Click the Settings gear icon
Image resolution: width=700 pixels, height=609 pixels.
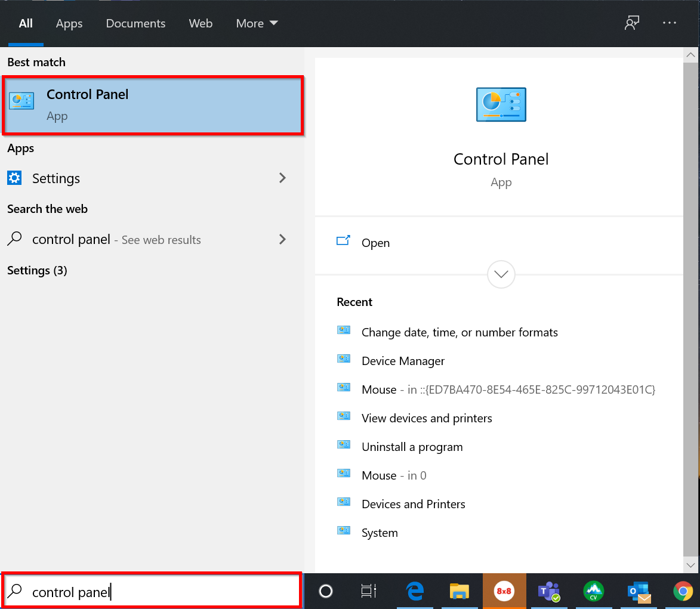coord(14,178)
